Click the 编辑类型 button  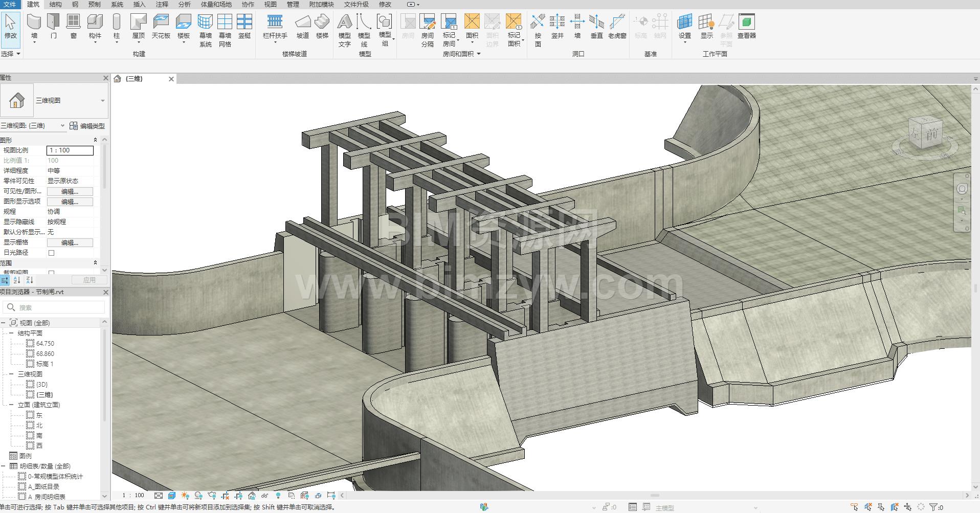(87, 126)
